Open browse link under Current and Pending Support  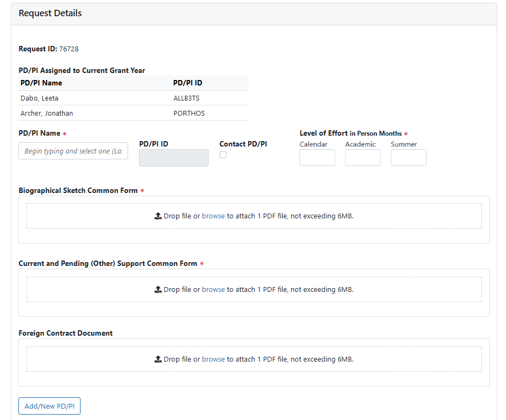tap(213, 289)
